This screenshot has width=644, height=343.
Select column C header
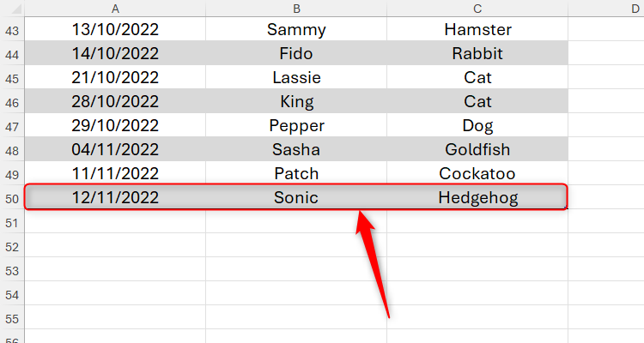tap(477, 9)
